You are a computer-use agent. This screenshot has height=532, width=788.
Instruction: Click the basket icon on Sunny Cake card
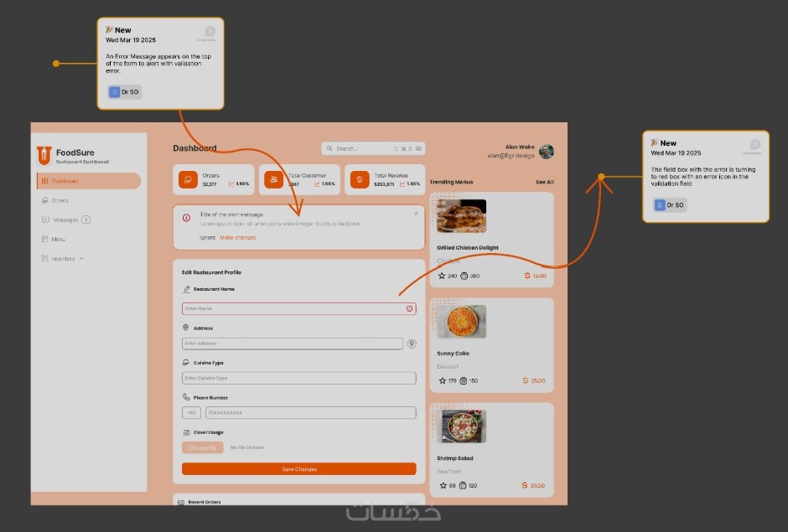[x=464, y=381]
